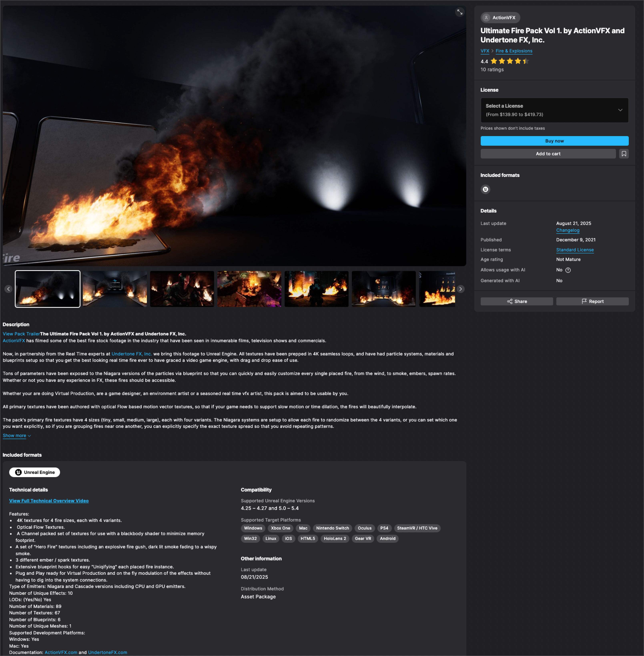Click the Nintendo Switch platform tag
This screenshot has height=656, width=644.
332,528
